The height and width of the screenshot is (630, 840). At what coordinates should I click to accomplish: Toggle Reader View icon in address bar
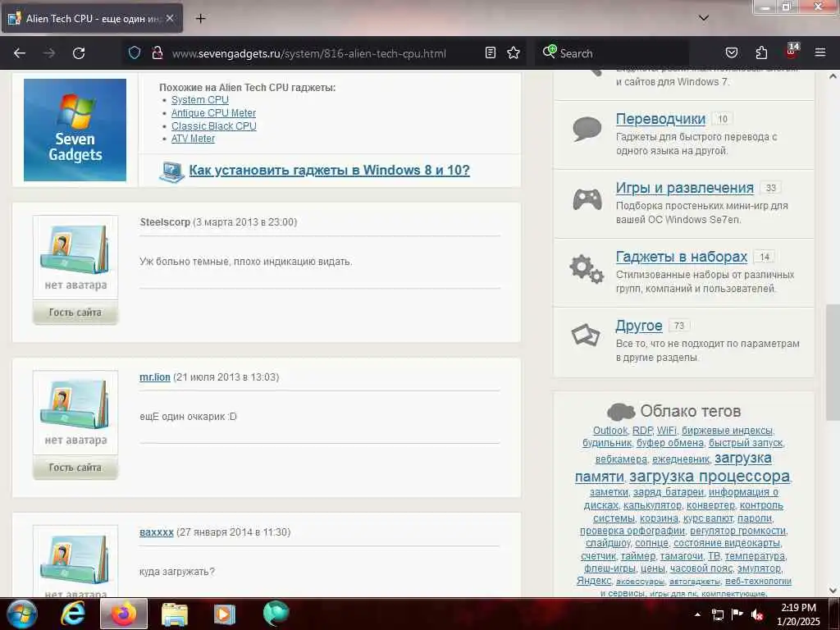click(491, 52)
